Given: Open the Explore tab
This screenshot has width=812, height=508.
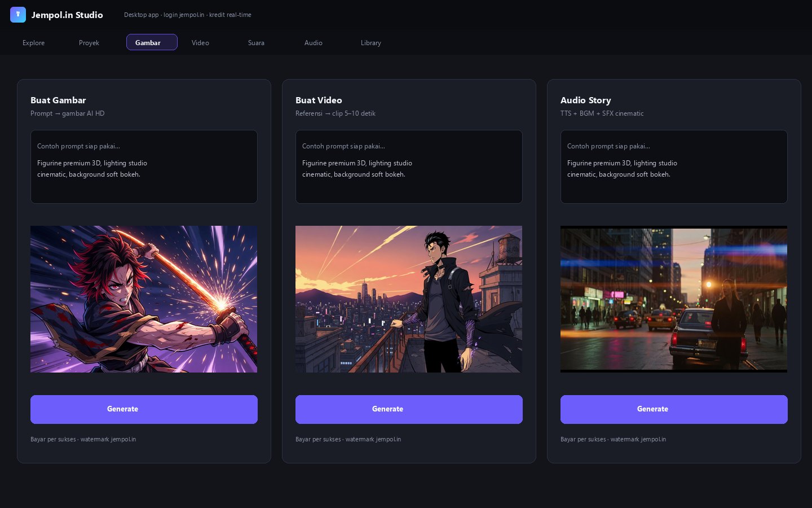Looking at the screenshot, I should pos(34,43).
